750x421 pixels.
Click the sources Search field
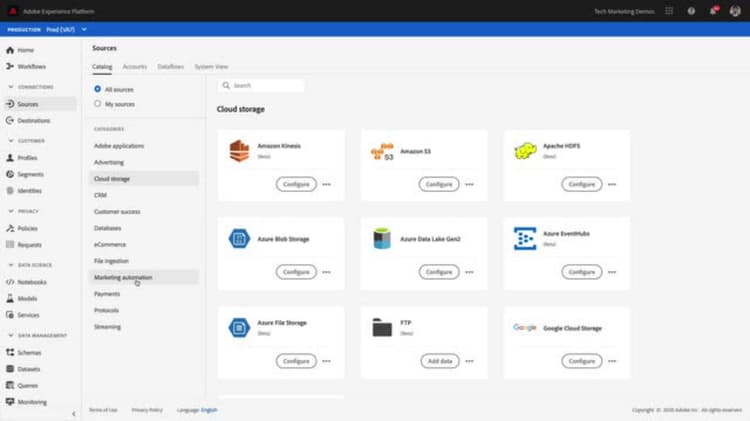pos(261,86)
